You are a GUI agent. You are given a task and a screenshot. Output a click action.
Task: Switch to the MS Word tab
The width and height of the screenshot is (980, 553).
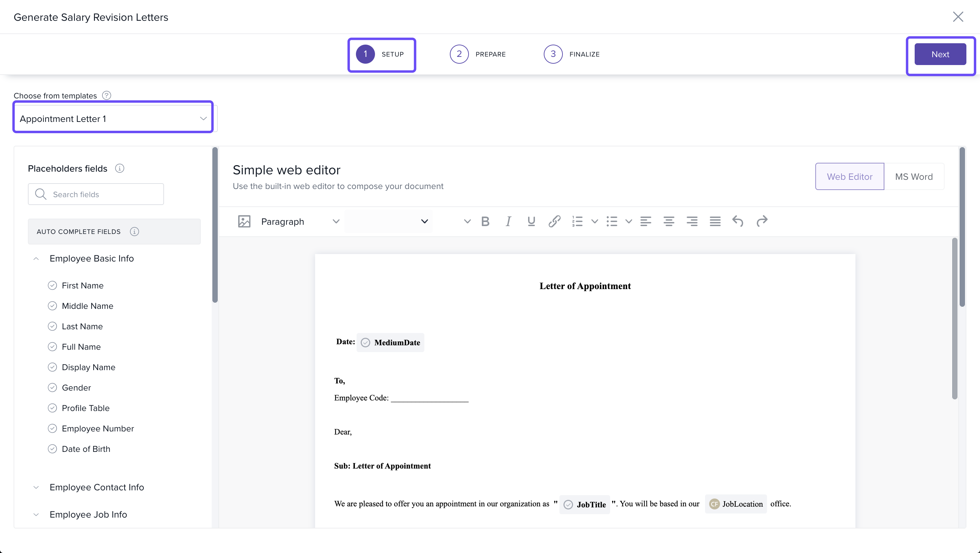(x=913, y=177)
